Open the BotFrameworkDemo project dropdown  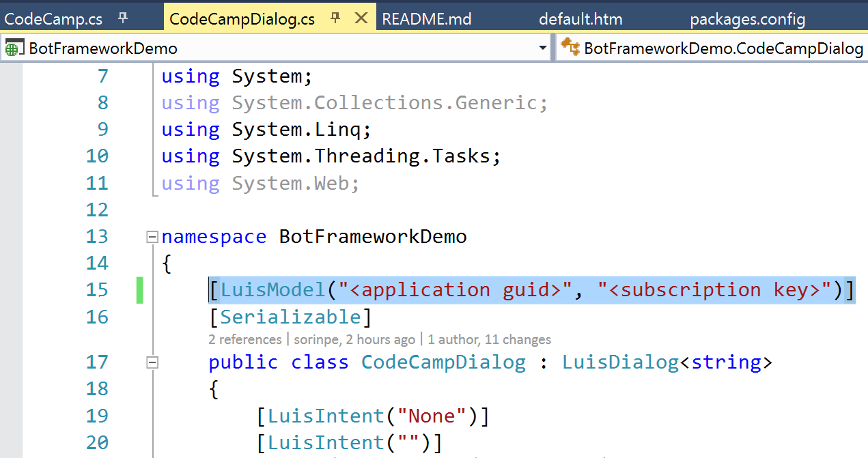pyautogui.click(x=543, y=48)
